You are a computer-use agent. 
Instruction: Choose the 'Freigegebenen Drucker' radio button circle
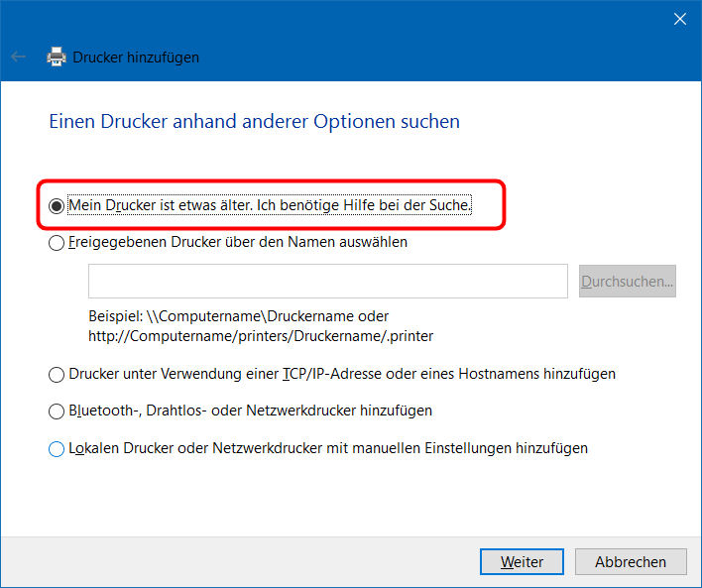point(57,242)
